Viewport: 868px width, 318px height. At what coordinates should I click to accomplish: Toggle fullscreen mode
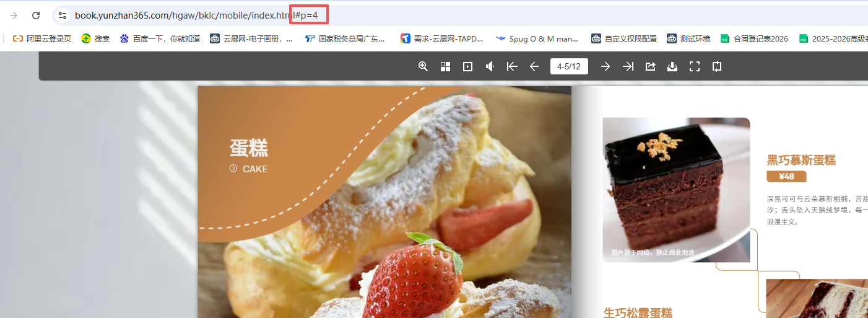point(695,66)
